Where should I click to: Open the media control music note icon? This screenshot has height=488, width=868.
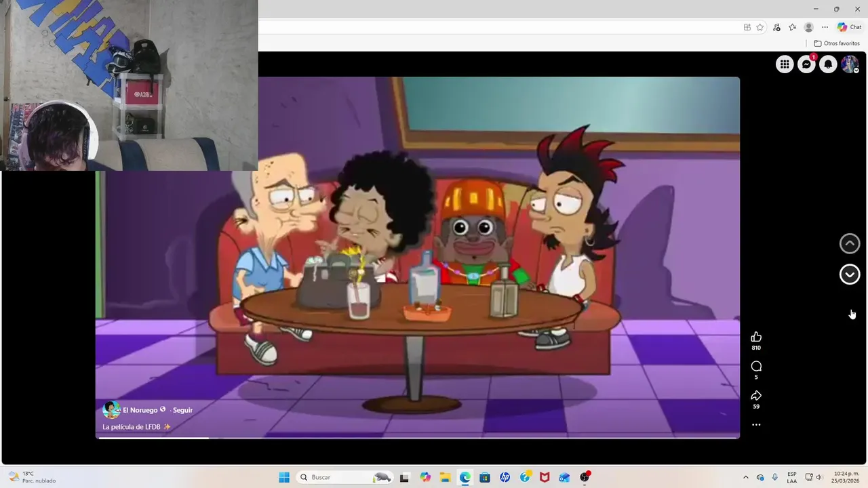pos(776,27)
